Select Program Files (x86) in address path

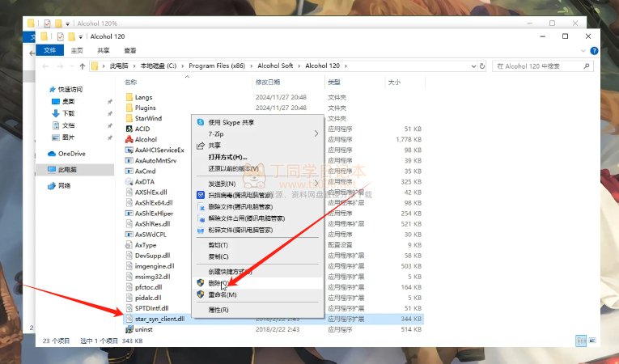[x=217, y=66]
